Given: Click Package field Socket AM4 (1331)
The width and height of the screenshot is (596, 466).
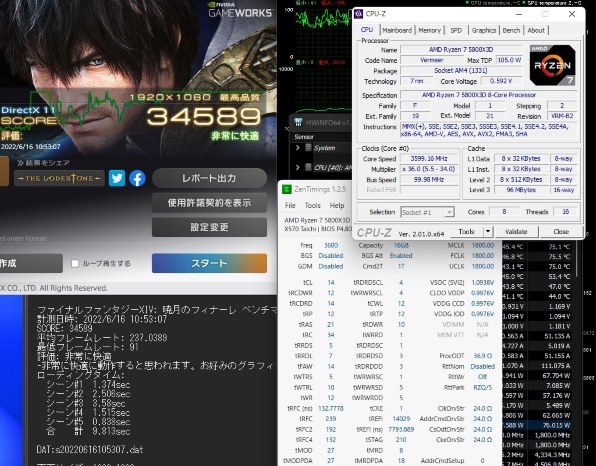Looking at the screenshot, I should point(461,70).
